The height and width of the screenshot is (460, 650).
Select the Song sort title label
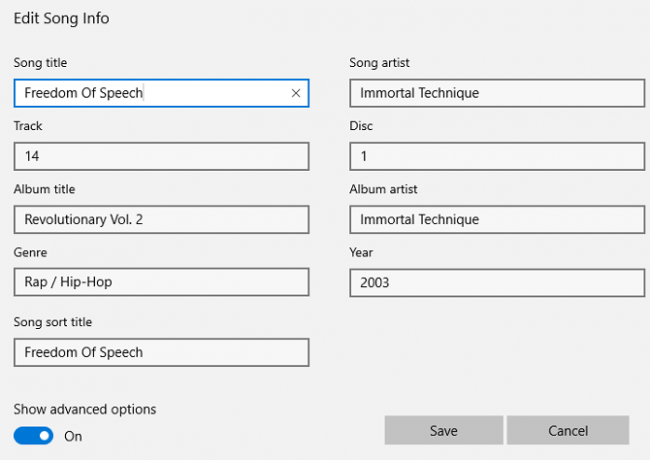pyautogui.click(x=53, y=322)
